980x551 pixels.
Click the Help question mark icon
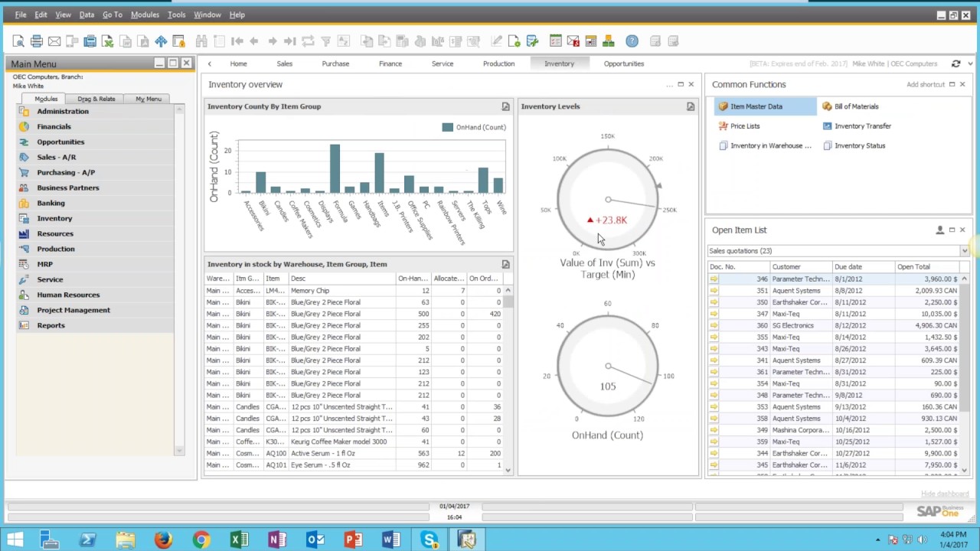coord(632,41)
